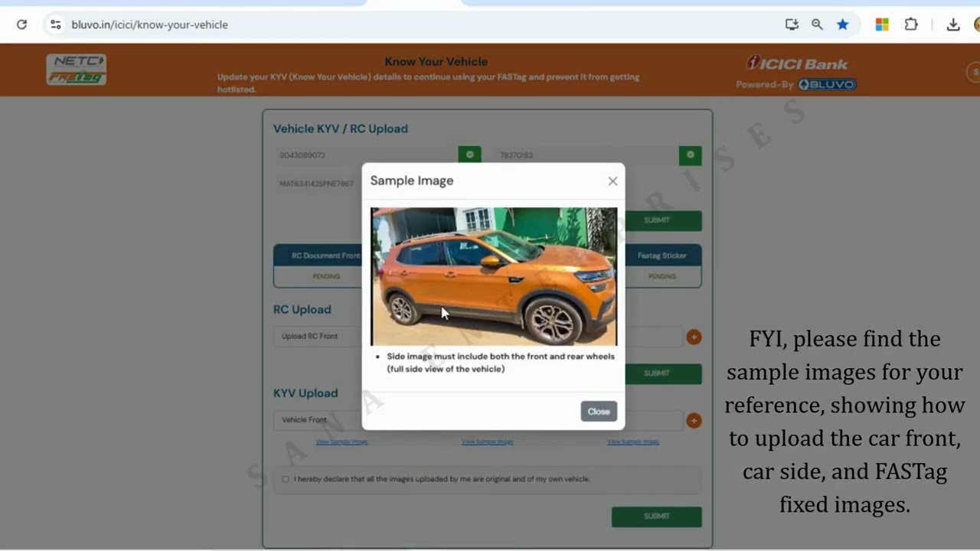Tick the declaration checkbox for original images
The height and width of the screenshot is (551, 980).
[286, 479]
